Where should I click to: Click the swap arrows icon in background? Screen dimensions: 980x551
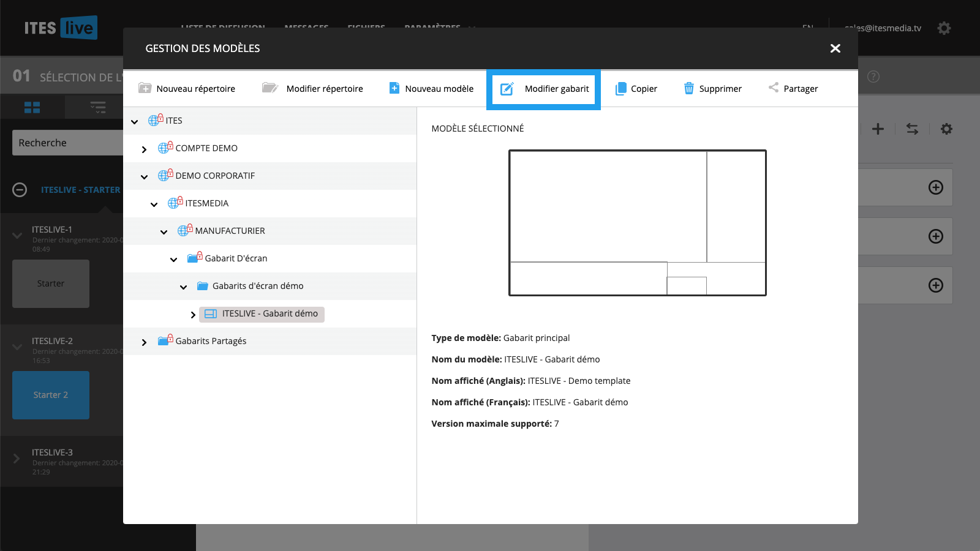(912, 129)
